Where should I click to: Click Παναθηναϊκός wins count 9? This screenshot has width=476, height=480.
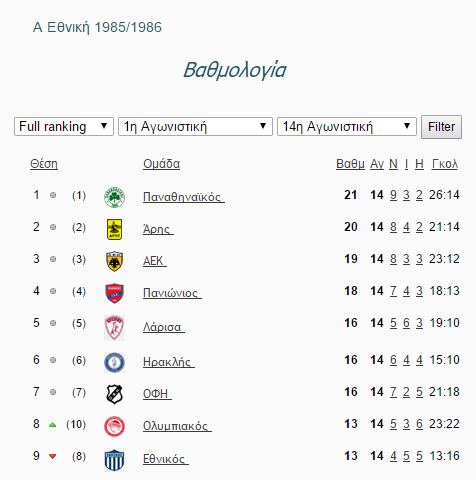[x=393, y=195]
